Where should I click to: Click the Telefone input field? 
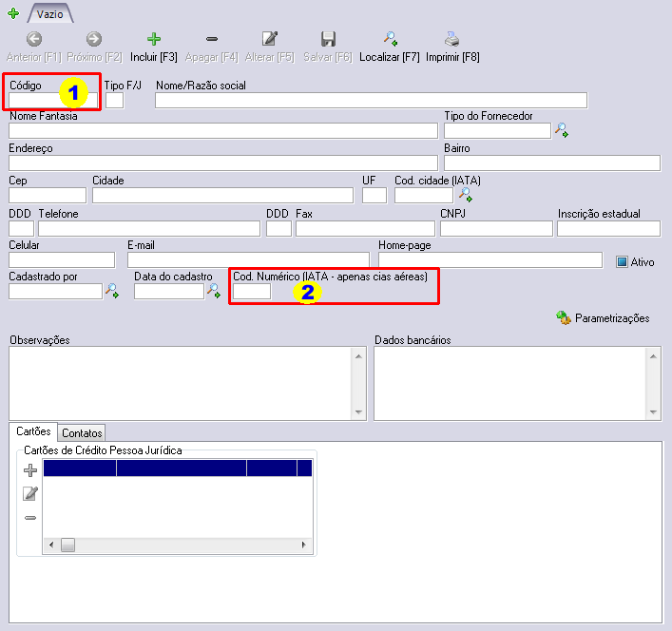(149, 228)
